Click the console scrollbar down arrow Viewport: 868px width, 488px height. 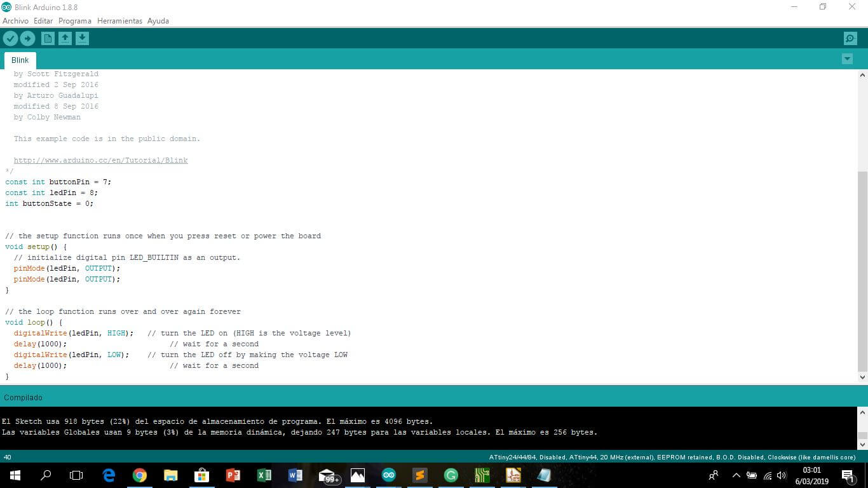tap(862, 444)
